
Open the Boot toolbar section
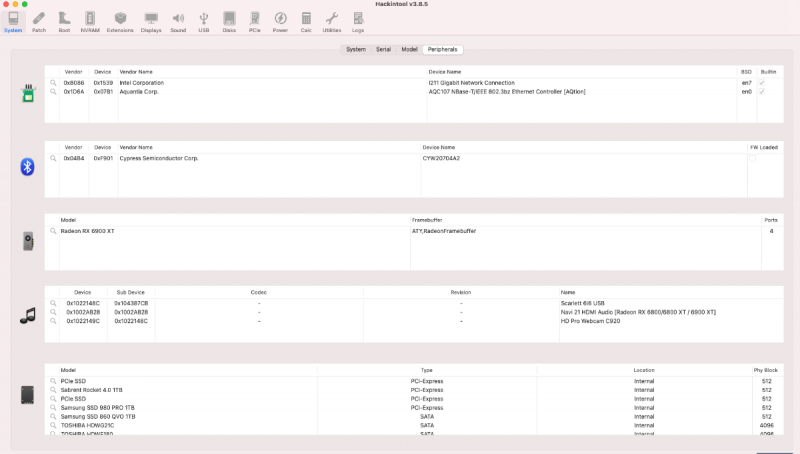coord(64,22)
